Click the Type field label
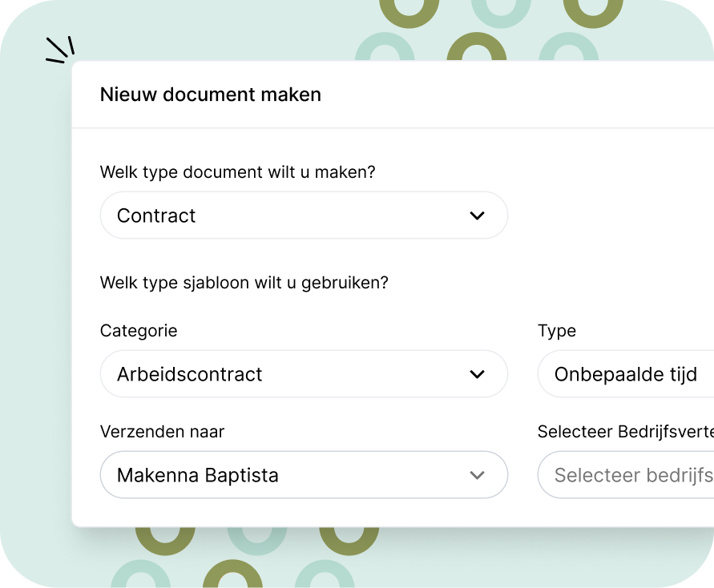 click(x=557, y=330)
